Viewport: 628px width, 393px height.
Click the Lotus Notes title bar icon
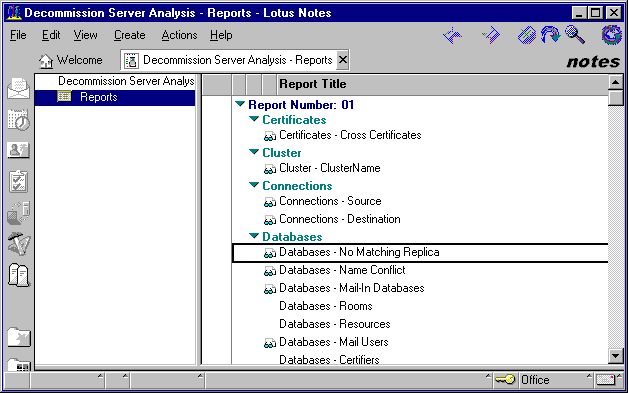[x=14, y=12]
